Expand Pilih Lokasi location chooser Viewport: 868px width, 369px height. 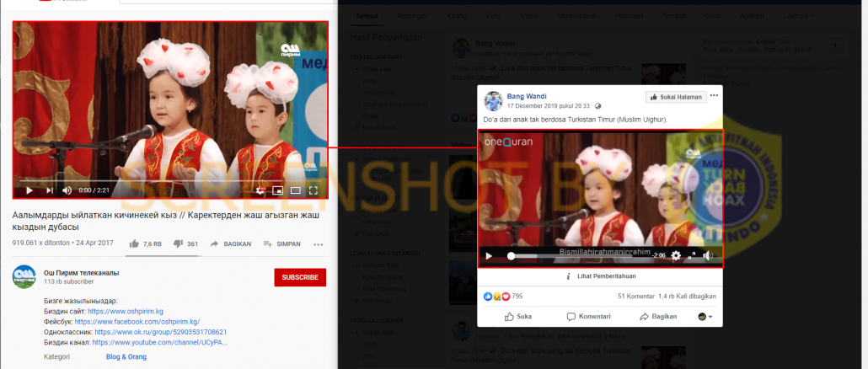(x=375, y=301)
